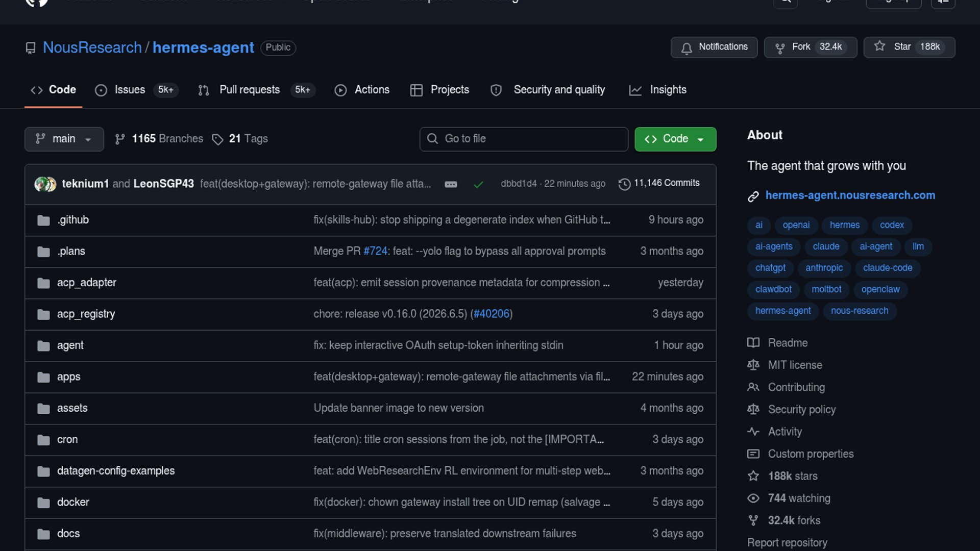Expand commit message ellipsis button
The width and height of the screenshot is (980, 551).
(451, 185)
